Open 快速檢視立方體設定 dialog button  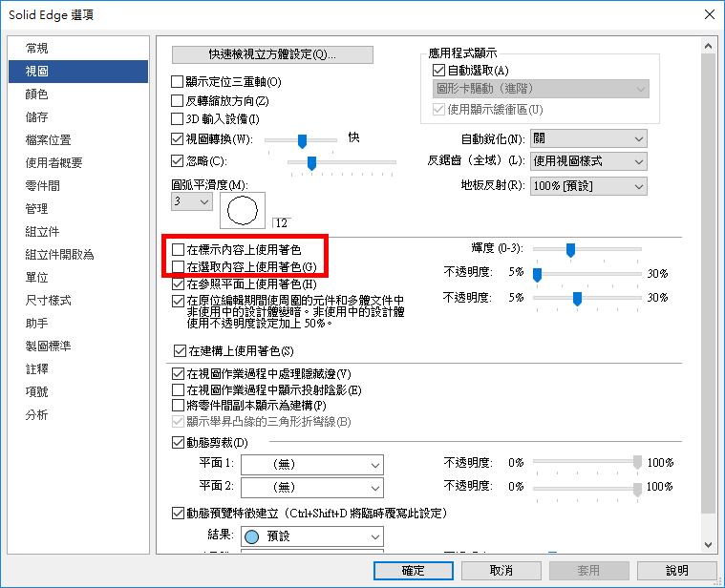pos(272,54)
